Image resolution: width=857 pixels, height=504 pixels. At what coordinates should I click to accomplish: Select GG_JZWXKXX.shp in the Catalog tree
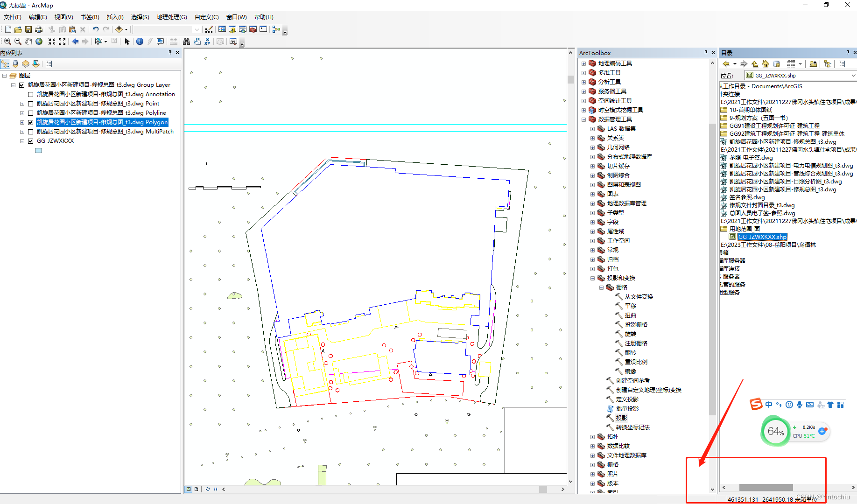click(762, 237)
